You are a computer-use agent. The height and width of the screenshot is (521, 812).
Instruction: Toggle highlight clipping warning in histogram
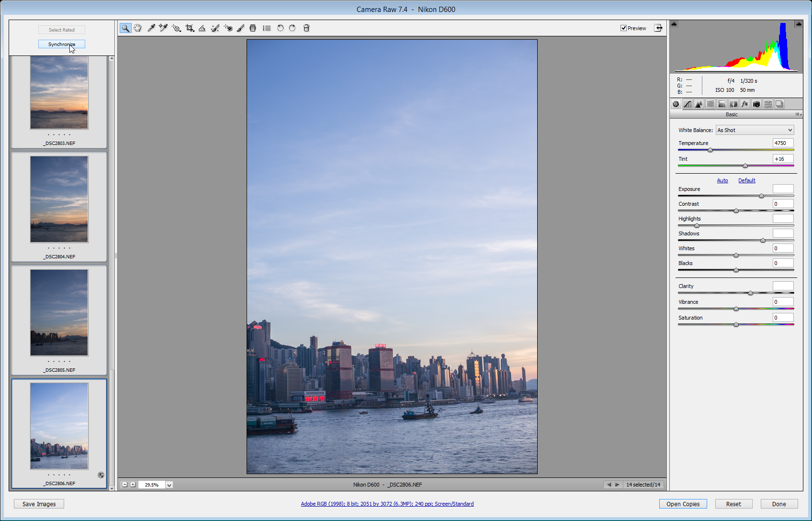(798, 24)
